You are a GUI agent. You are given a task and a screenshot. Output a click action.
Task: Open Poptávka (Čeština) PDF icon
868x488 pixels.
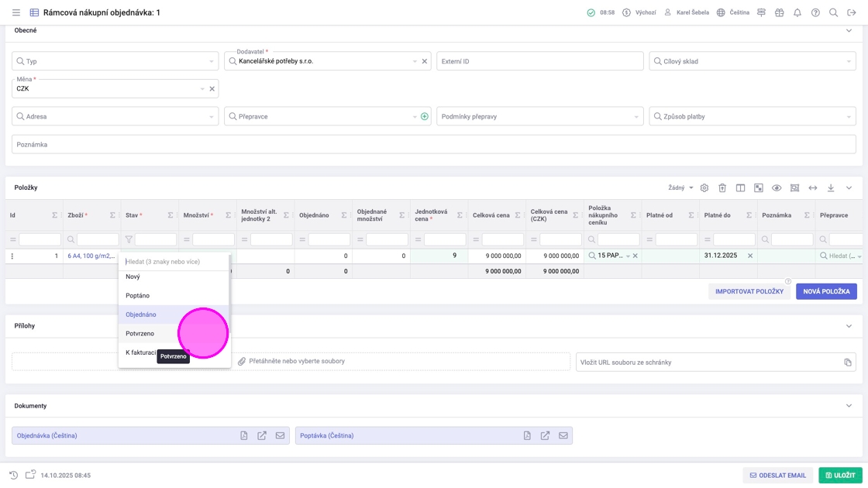[x=527, y=435]
